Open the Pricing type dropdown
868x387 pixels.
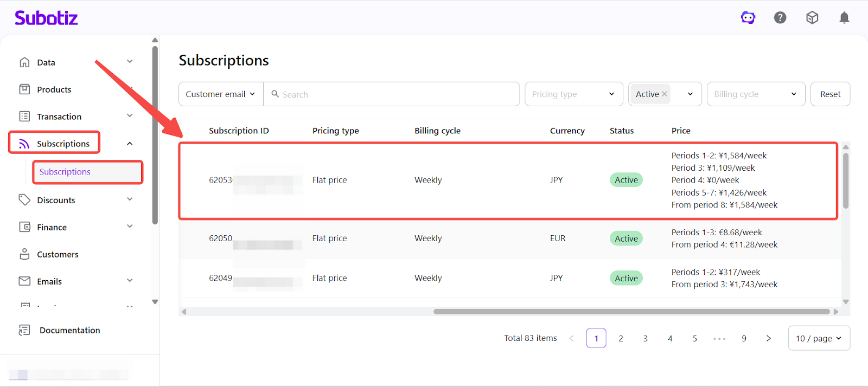[x=573, y=94]
